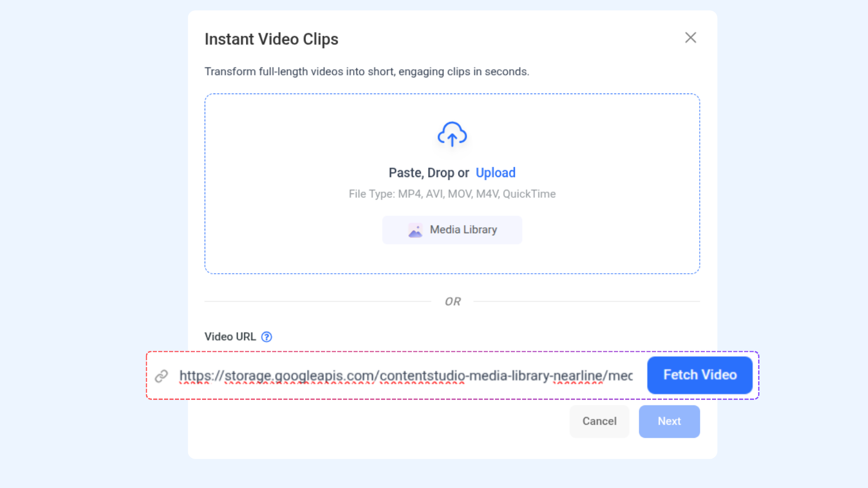The image size is (868, 488).
Task: Click the cloud upload icon
Action: click(452, 134)
